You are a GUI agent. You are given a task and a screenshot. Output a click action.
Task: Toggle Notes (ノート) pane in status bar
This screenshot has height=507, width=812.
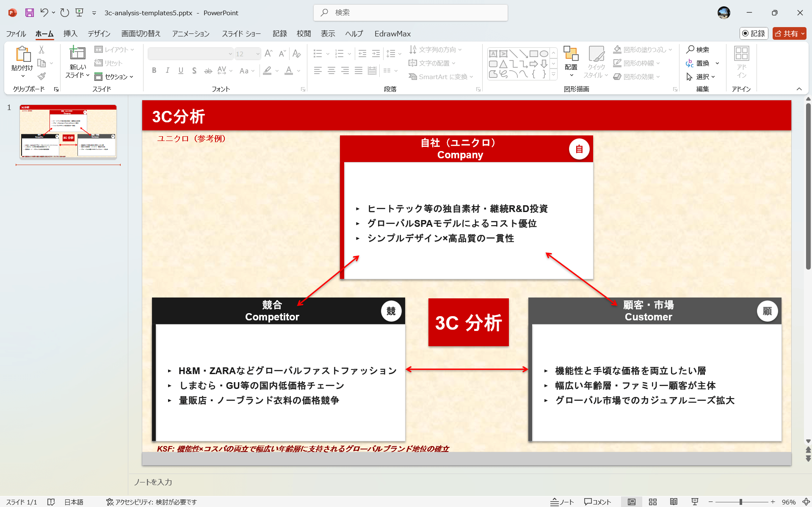tap(562, 502)
